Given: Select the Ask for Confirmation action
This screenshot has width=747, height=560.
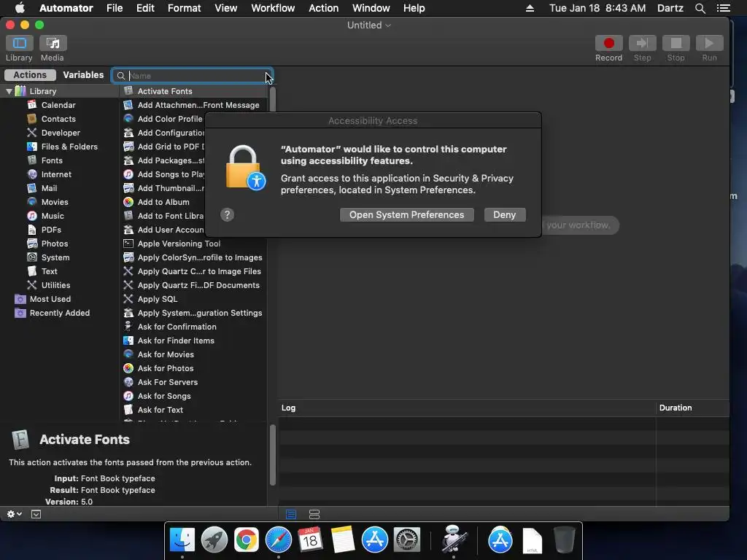Looking at the screenshot, I should coord(193,327).
